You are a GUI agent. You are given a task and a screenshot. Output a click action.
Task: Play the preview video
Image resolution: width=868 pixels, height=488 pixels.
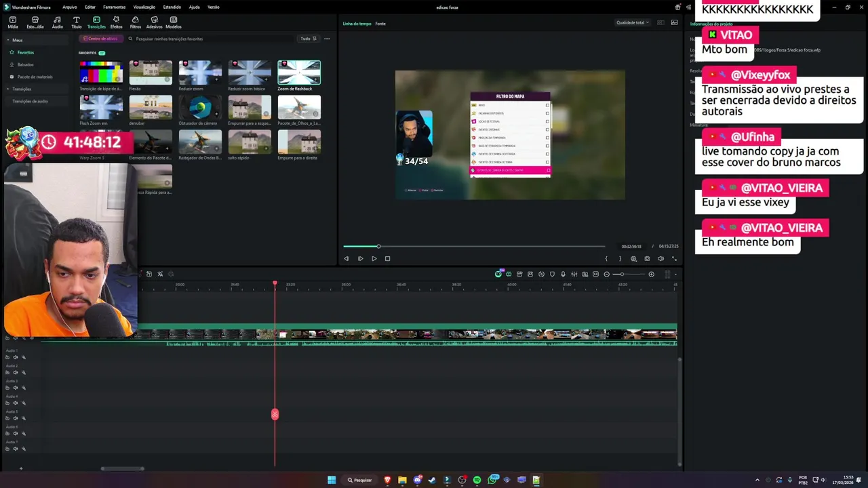coord(374,258)
